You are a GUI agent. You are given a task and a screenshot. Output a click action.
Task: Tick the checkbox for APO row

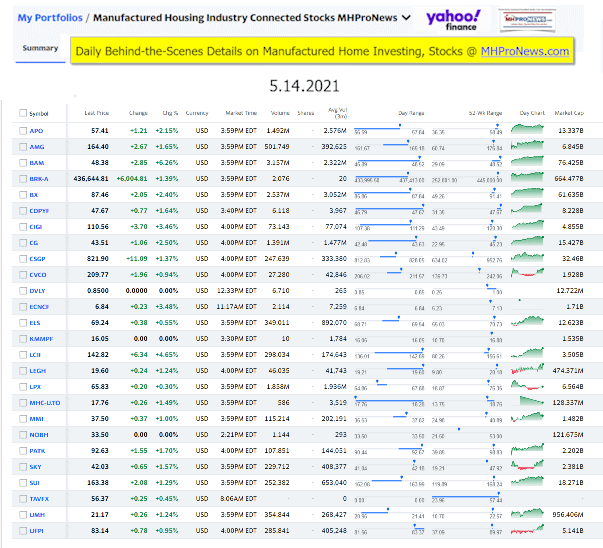(23, 130)
